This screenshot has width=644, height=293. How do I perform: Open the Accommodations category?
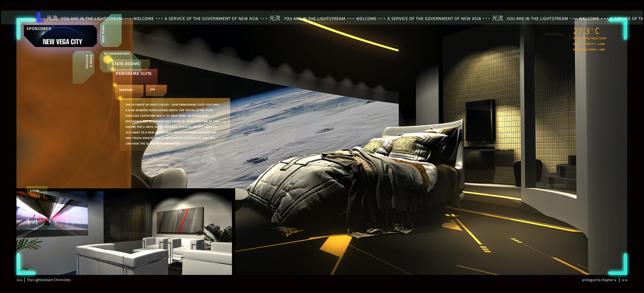[x=117, y=54]
